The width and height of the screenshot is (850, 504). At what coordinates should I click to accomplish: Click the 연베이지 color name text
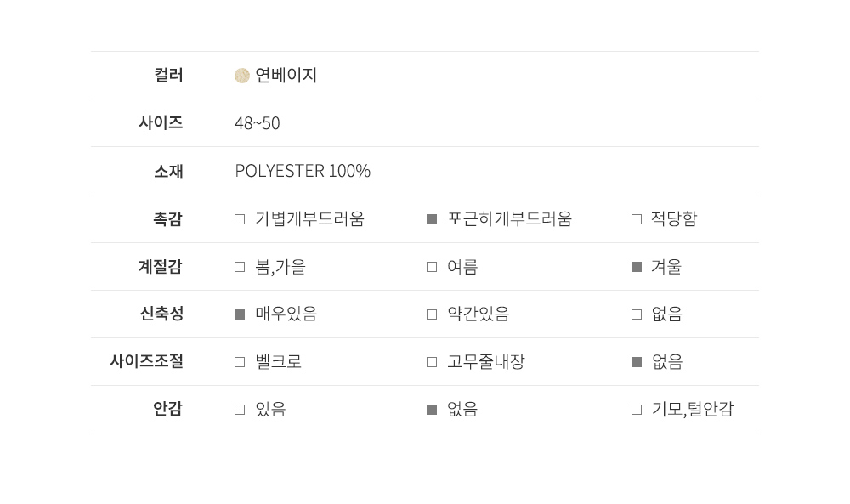(286, 76)
